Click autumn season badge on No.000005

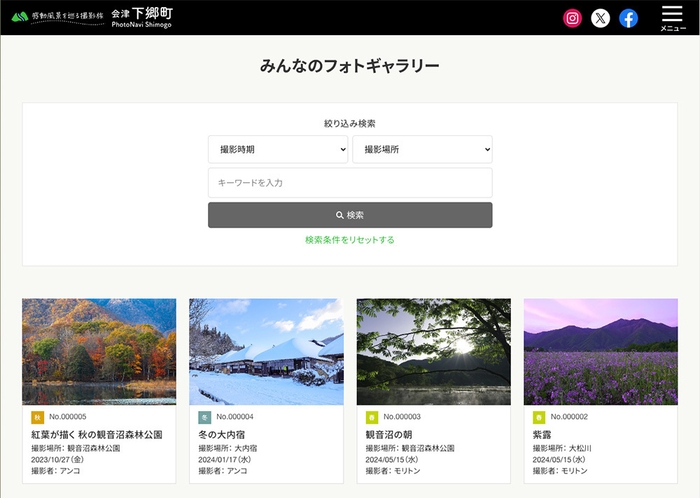37,417
